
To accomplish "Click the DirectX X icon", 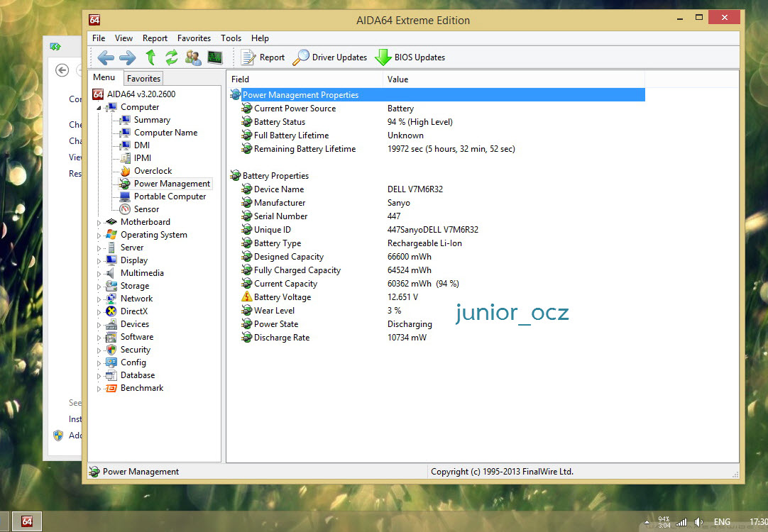I will tap(111, 311).
